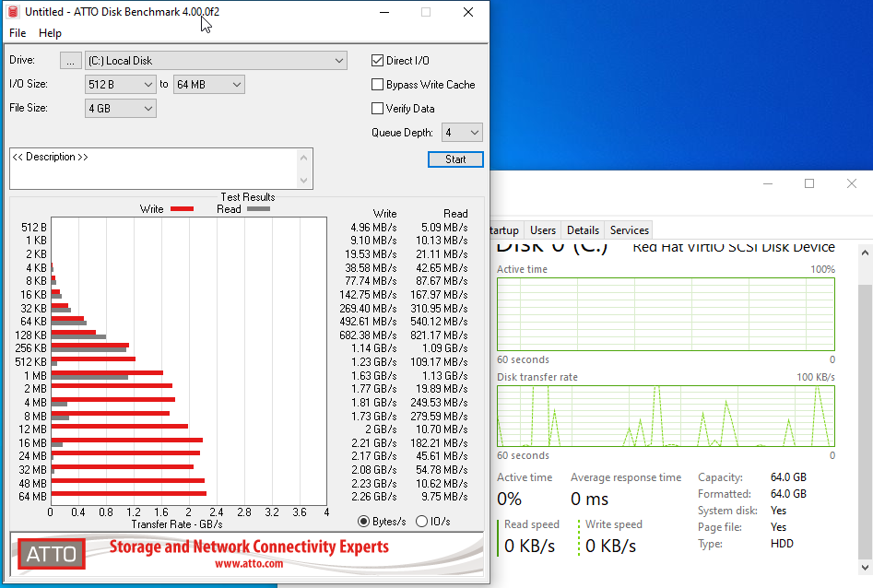Click the ATTO logo in the banner
The height and width of the screenshot is (588, 873).
[x=52, y=554]
